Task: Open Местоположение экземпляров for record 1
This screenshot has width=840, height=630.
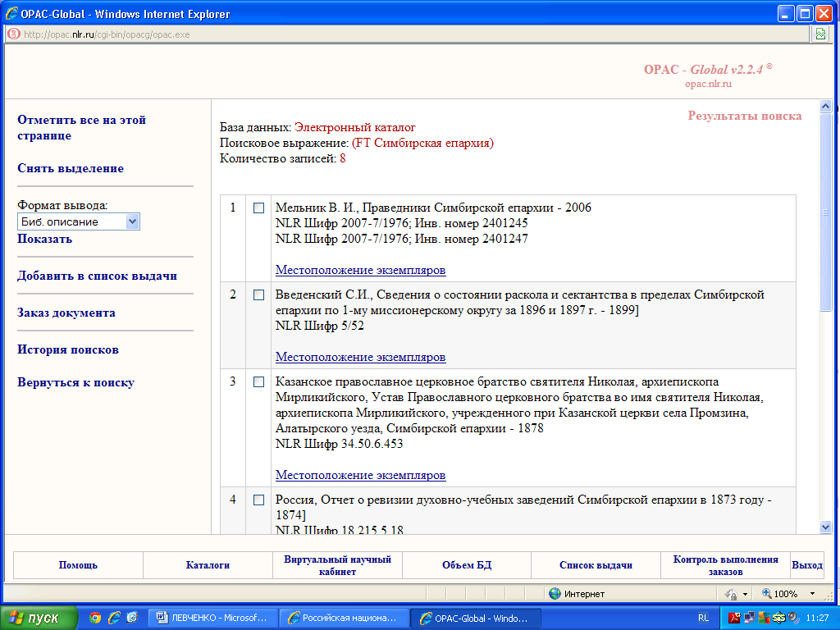Action: (x=361, y=270)
